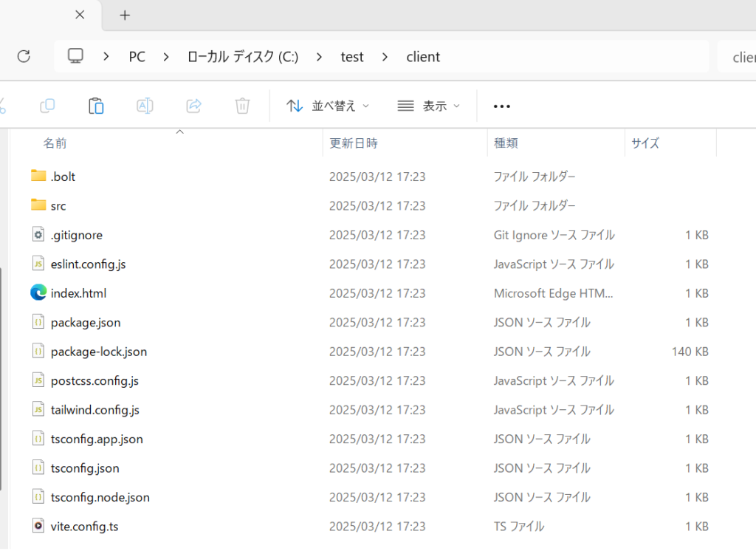Screen dimensions: 756x551
Task: Click the Delete trash icon
Action: pyautogui.click(x=242, y=106)
